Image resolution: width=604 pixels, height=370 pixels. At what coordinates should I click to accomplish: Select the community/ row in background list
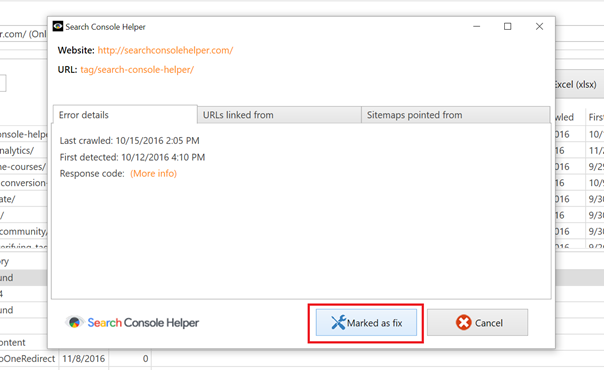(x=23, y=231)
